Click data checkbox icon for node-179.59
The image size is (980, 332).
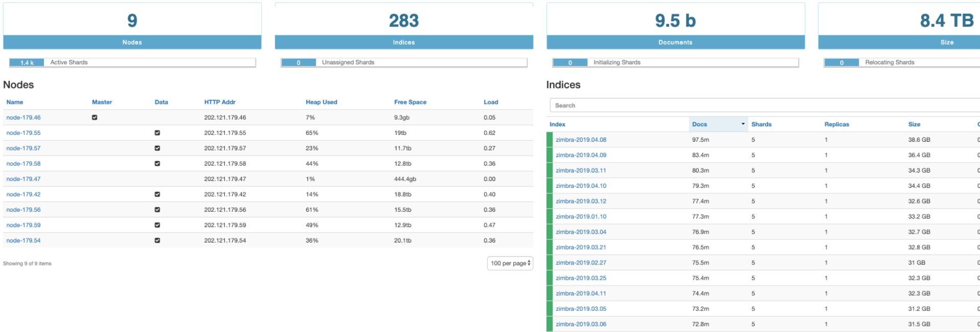coord(157,225)
